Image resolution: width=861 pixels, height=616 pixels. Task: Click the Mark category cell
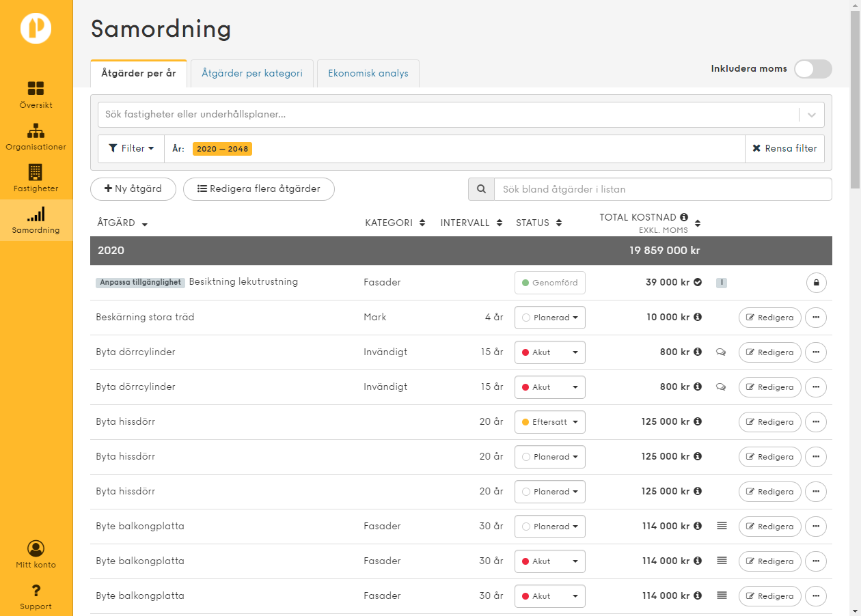375,317
